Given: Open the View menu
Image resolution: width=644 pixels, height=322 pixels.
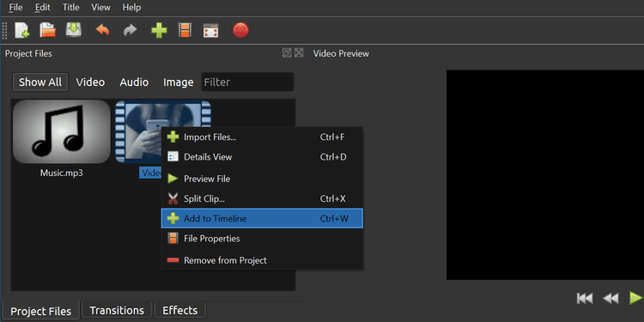Looking at the screenshot, I should tap(100, 8).
